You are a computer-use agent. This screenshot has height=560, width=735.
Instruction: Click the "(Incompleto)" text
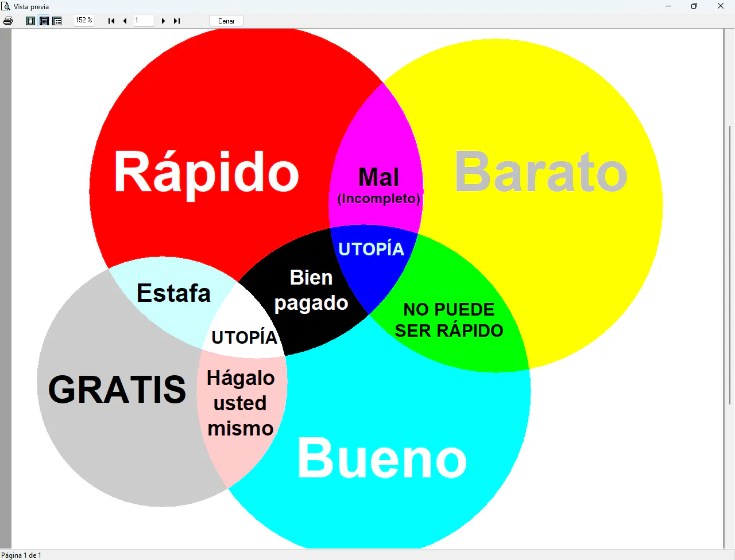coord(378,199)
